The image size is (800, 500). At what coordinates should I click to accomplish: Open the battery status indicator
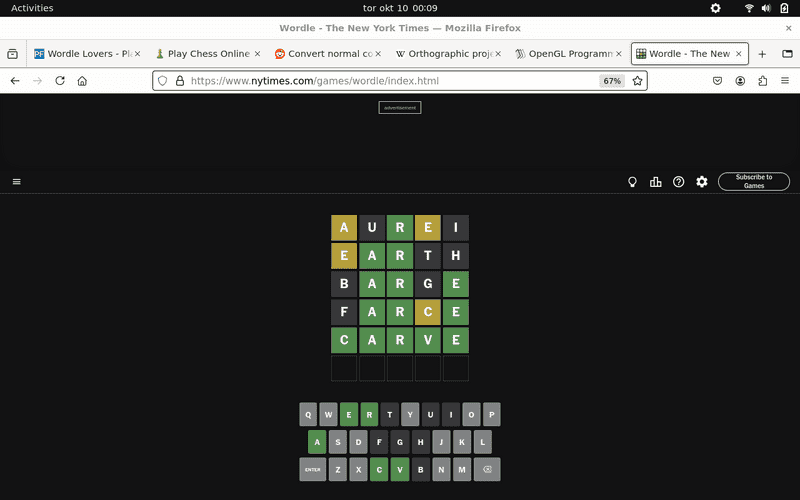pos(784,8)
